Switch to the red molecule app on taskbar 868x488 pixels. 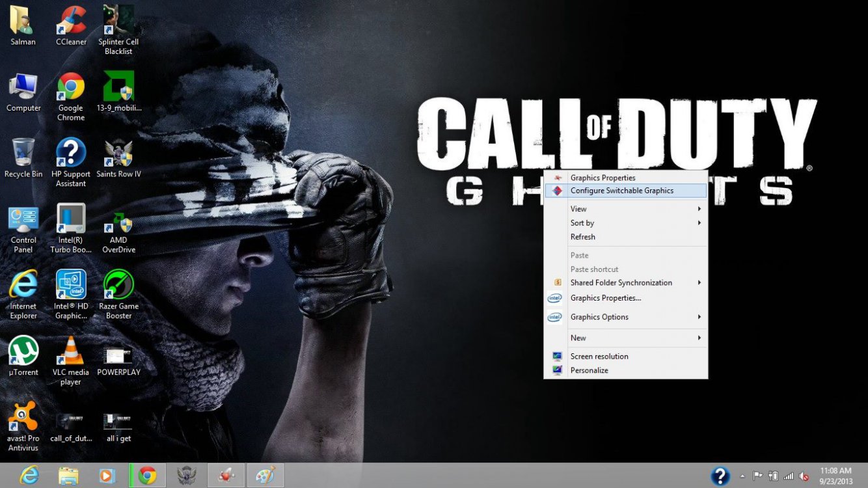pyautogui.click(x=226, y=476)
